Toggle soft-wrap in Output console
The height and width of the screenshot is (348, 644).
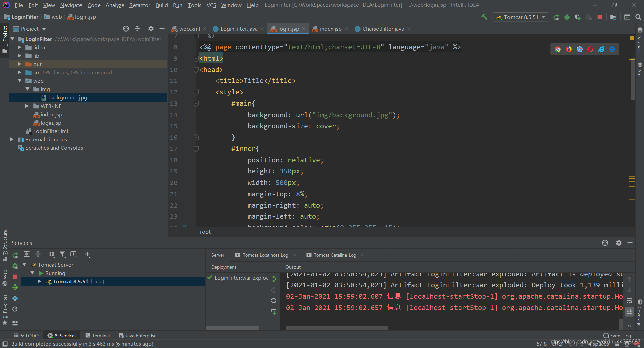(629, 301)
